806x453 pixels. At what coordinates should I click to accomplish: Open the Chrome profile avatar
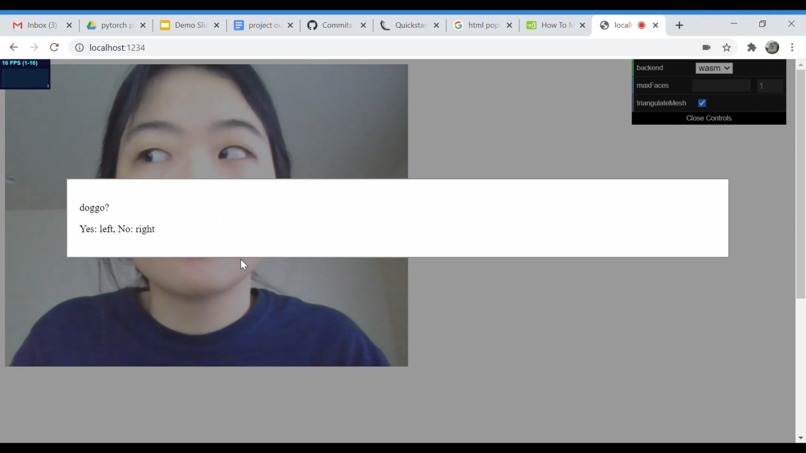tap(772, 47)
